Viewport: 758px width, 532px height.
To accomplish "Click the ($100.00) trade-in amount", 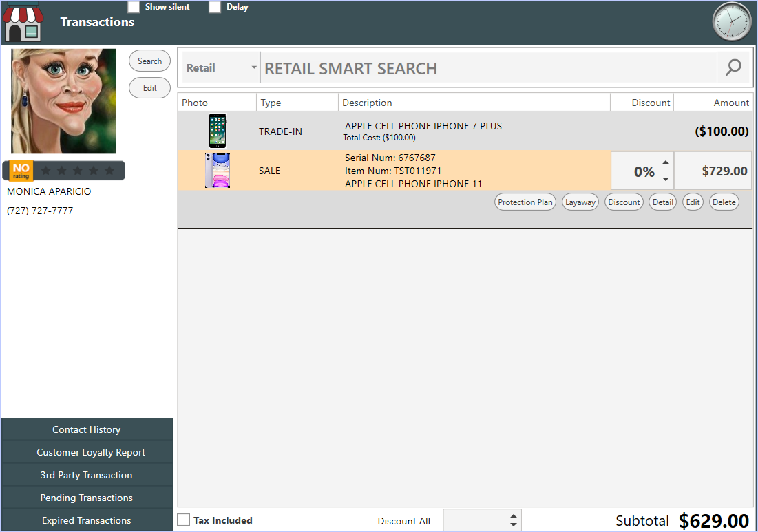I will [722, 131].
